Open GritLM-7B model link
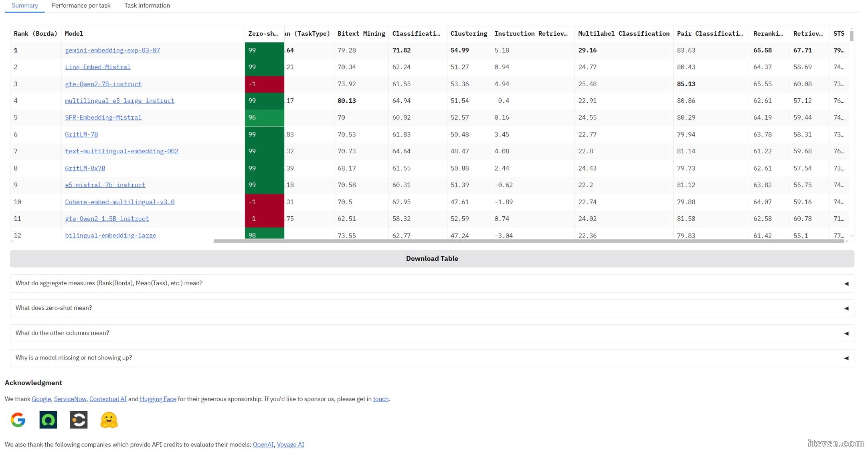This screenshot has width=868, height=455. pos(81,134)
